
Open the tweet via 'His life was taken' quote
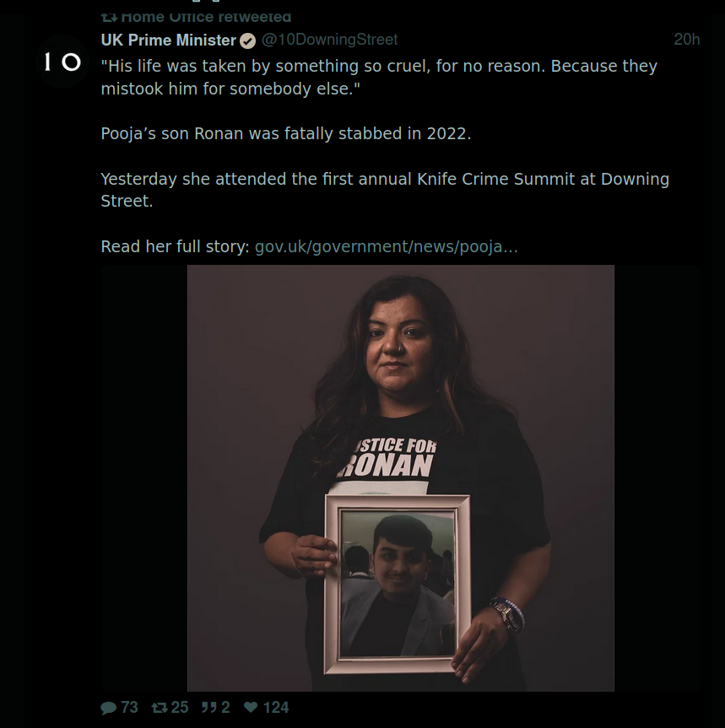379,77
